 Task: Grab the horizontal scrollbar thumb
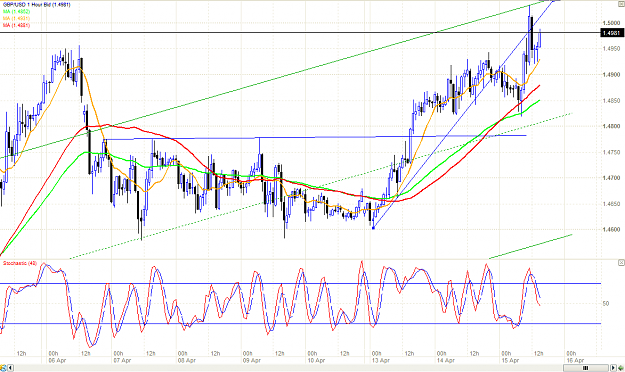click(586, 368)
